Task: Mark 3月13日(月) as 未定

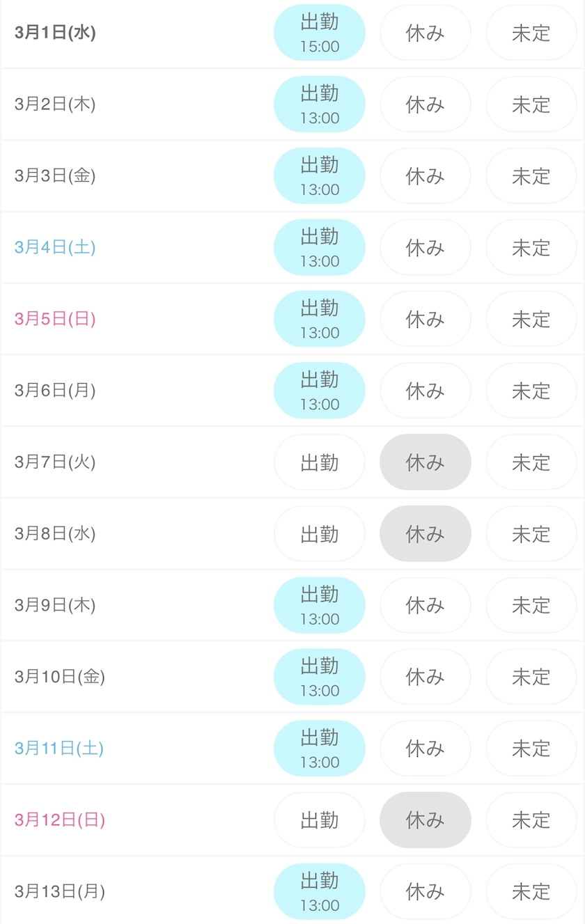Action: 531,892
